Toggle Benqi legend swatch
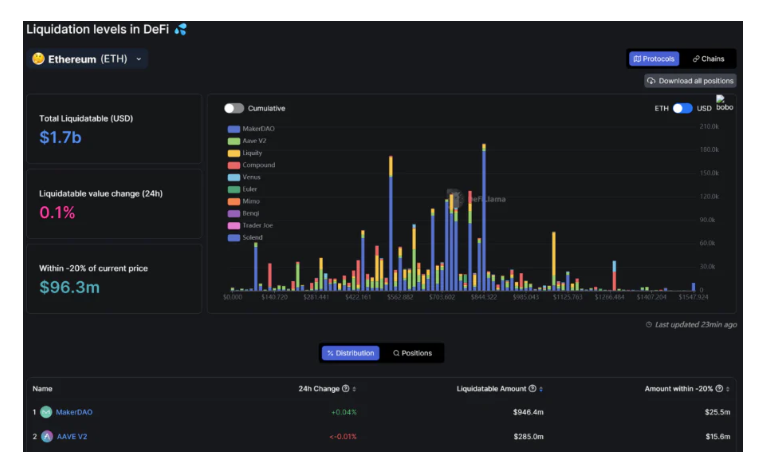Screen dimensions: 761x467 pyautogui.click(x=234, y=214)
